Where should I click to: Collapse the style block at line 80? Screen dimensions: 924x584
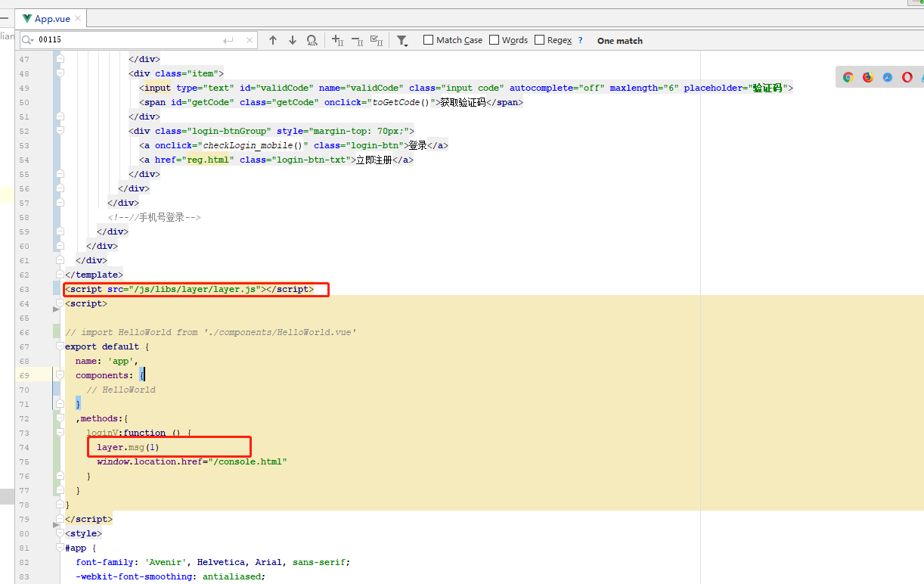[x=59, y=533]
